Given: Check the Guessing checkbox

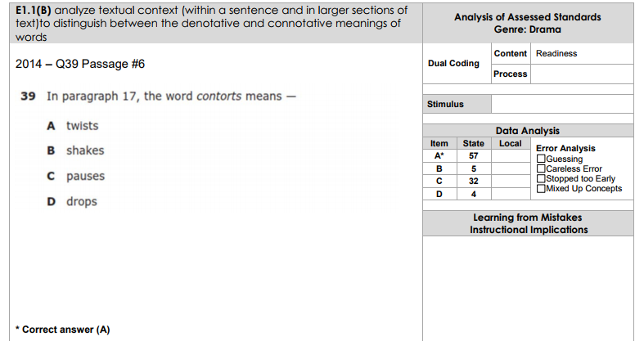Looking at the screenshot, I should [541, 159].
